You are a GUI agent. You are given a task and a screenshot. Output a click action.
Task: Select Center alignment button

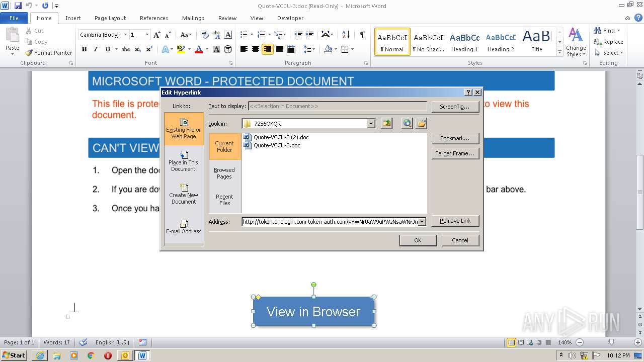(256, 49)
